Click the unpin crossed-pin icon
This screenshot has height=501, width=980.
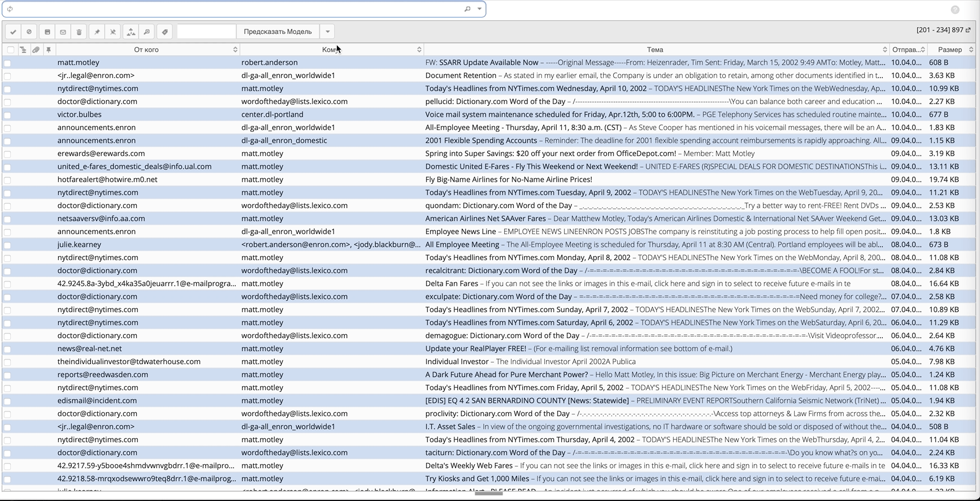coord(113,32)
